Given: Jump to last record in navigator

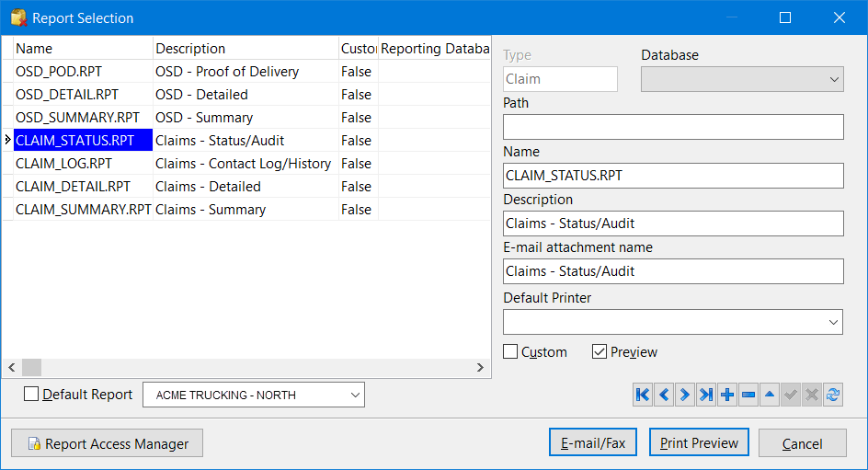Looking at the screenshot, I should pyautogui.click(x=706, y=395).
